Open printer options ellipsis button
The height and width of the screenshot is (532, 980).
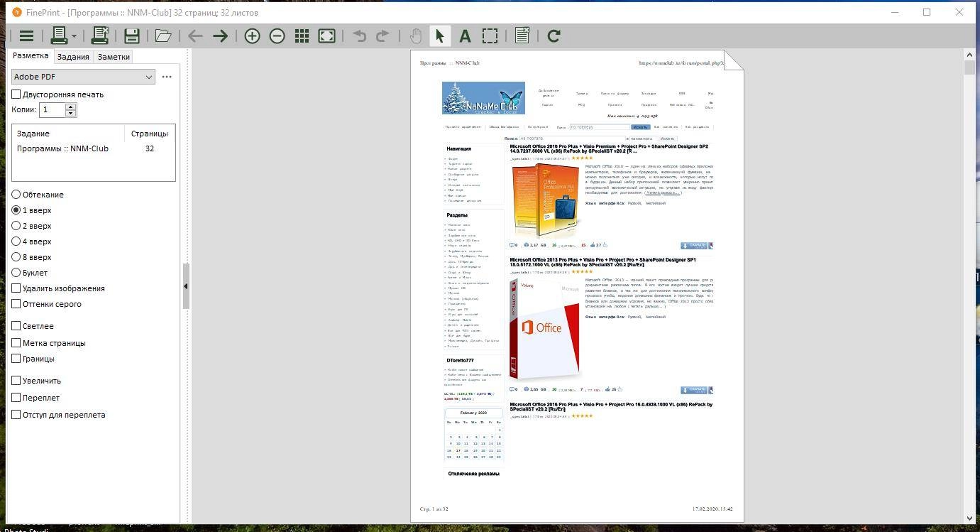[x=167, y=77]
